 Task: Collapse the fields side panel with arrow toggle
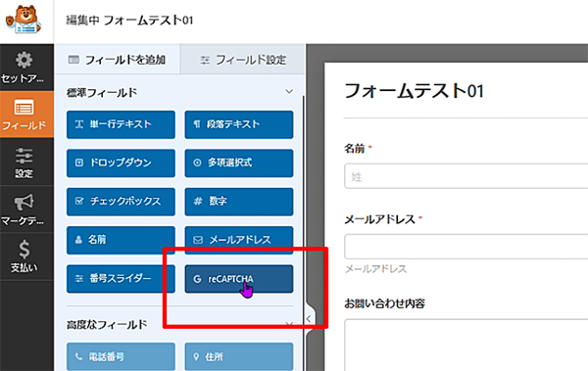pyautogui.click(x=309, y=319)
